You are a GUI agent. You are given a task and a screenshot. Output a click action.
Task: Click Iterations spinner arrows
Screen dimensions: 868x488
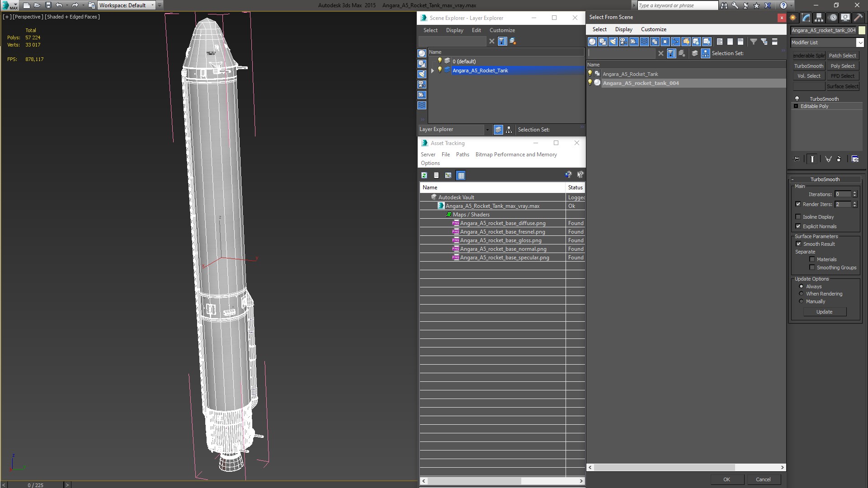854,194
